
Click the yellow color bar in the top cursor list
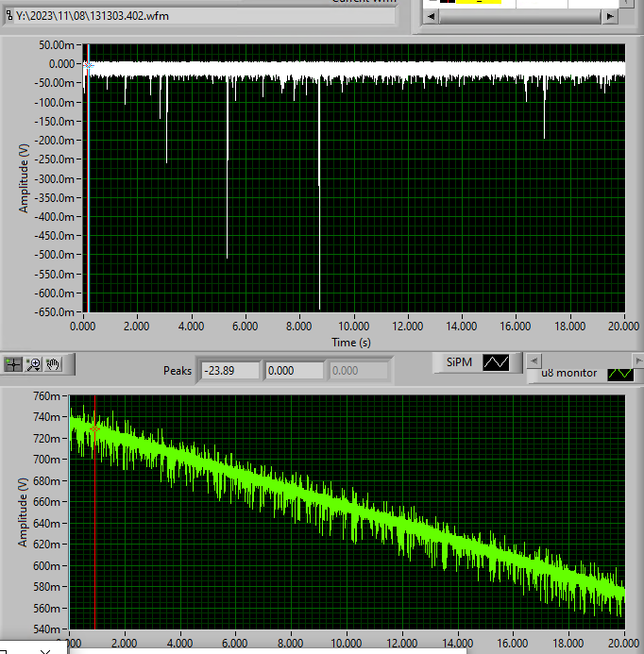coord(479,2)
